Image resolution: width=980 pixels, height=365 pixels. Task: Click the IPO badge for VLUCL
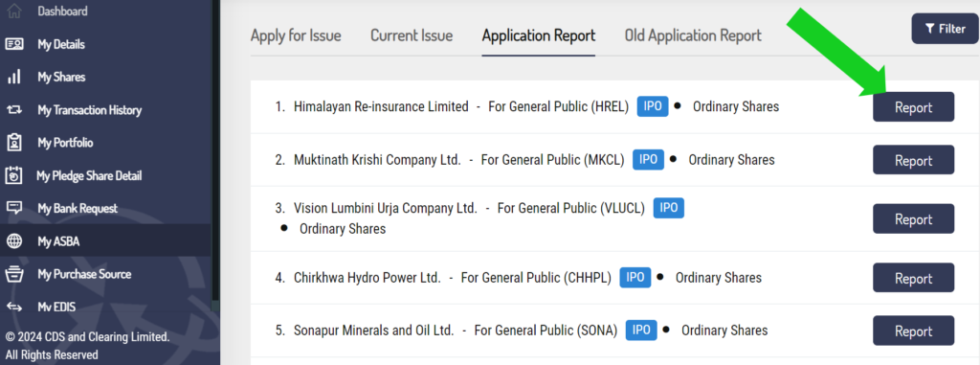[x=669, y=208]
